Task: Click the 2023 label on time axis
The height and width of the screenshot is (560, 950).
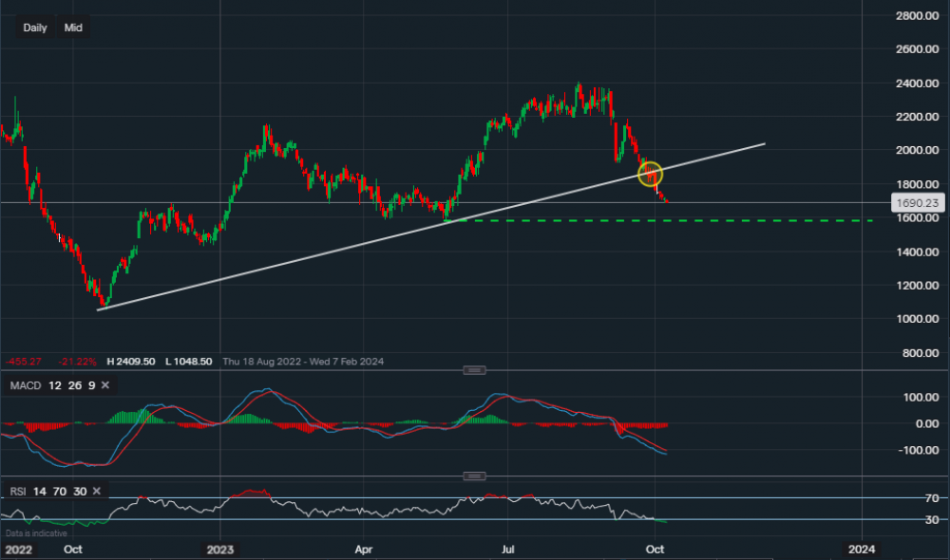Action: [x=219, y=549]
